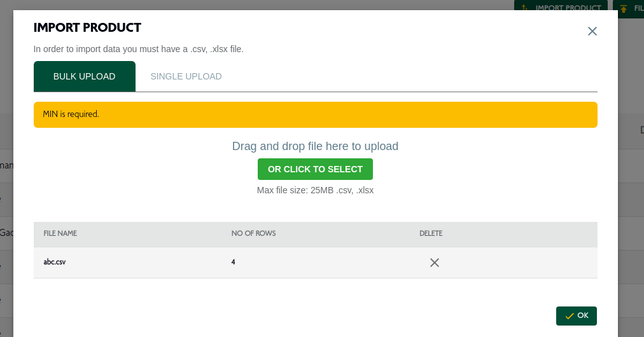
Task: Click the Import Product dialog title
Action: click(87, 27)
